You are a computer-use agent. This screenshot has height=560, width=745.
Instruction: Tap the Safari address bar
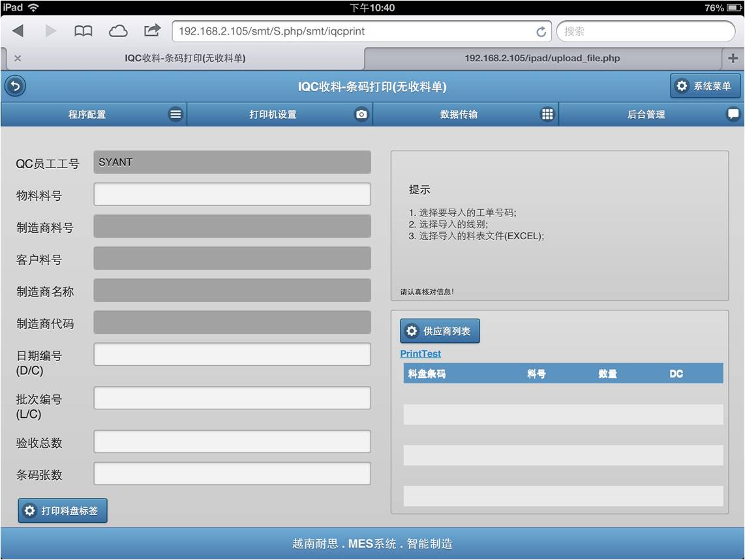(x=352, y=31)
